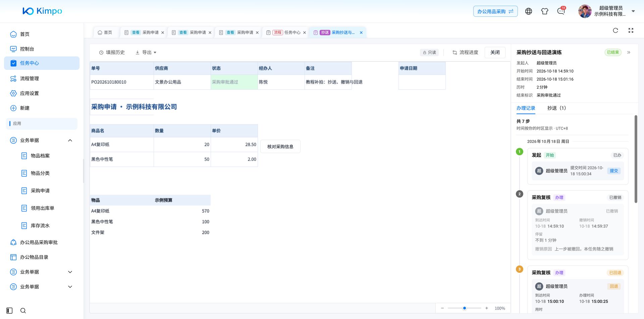Open the language globe icon
The height and width of the screenshot is (319, 644).
529,11
